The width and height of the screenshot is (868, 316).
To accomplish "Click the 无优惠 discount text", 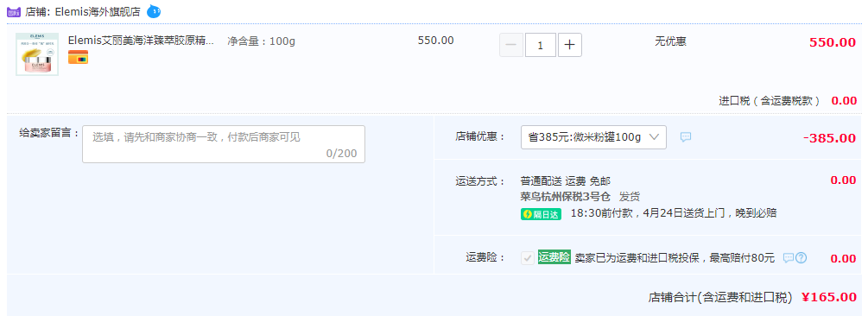I will pyautogui.click(x=670, y=41).
